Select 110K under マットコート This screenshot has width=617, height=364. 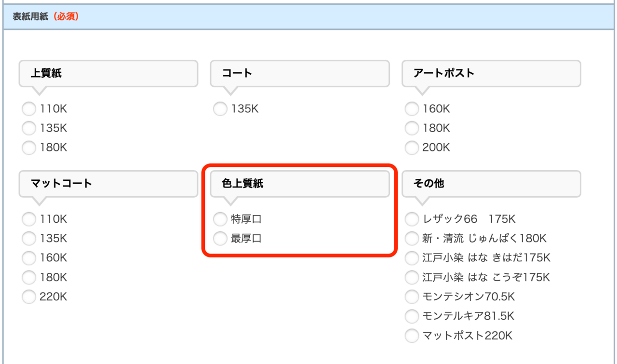[28, 219]
